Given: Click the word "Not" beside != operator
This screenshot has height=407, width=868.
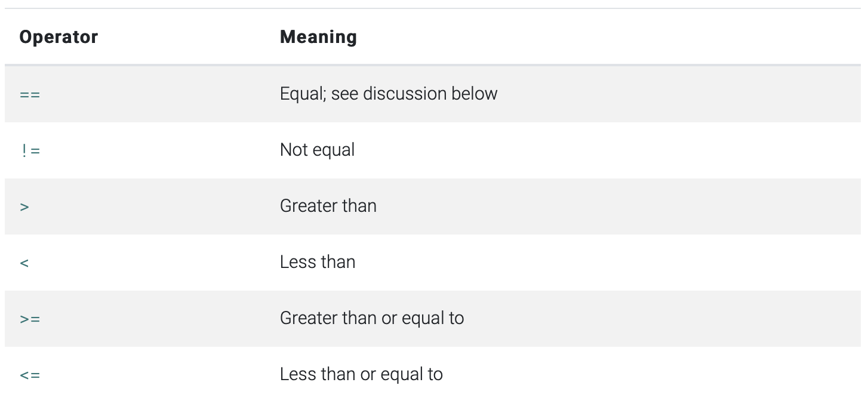Looking at the screenshot, I should (x=294, y=150).
